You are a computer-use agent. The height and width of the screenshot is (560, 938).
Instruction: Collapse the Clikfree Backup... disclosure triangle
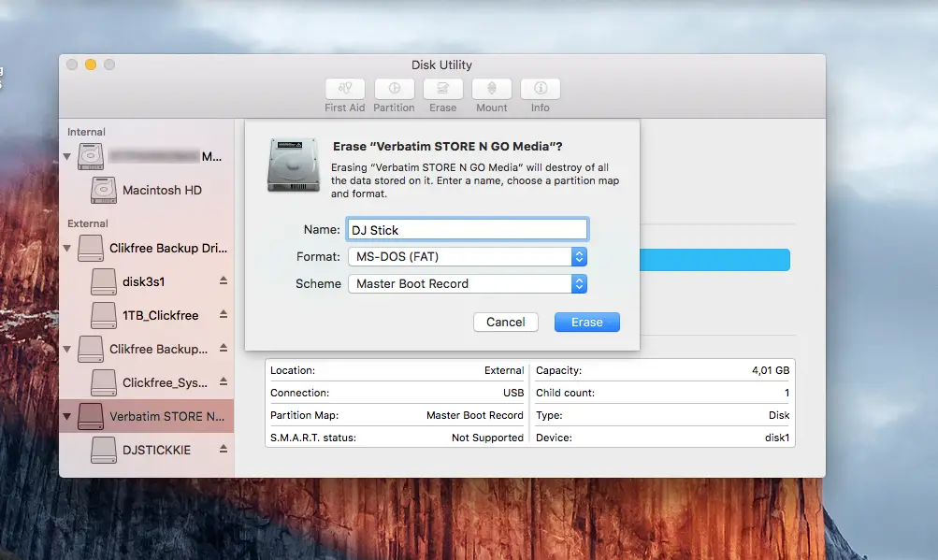(x=67, y=349)
